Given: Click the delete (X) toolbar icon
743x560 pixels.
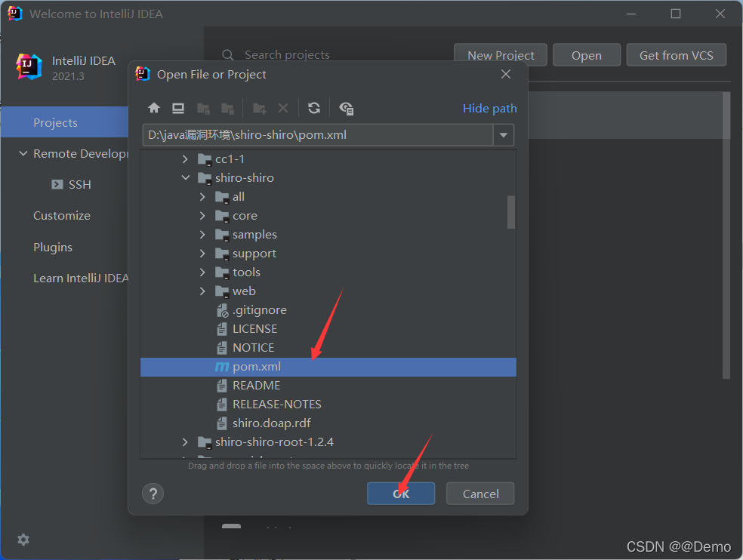Looking at the screenshot, I should 283,108.
